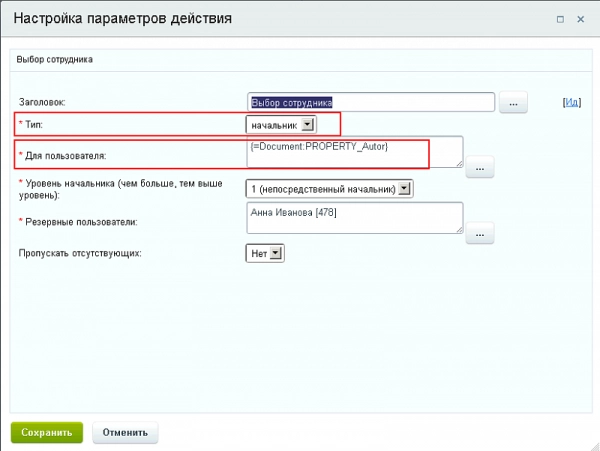
Task: Click the Выбор сотрудника section header
Action: (x=54, y=60)
